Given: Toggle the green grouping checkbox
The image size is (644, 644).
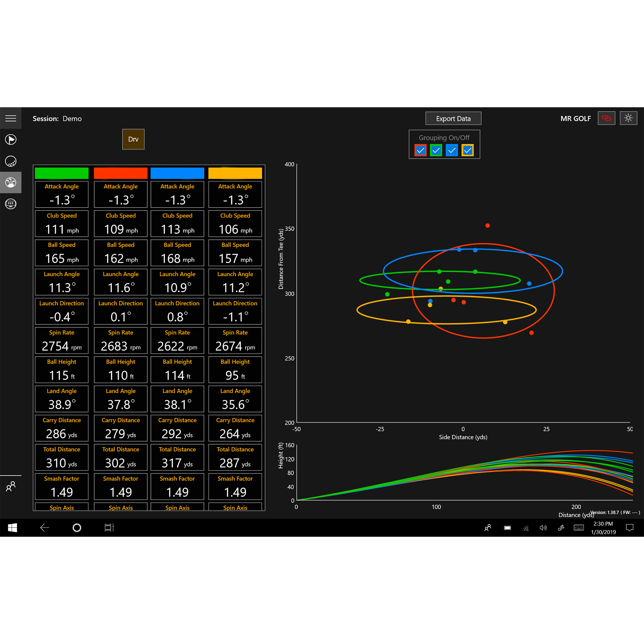Looking at the screenshot, I should (436, 150).
